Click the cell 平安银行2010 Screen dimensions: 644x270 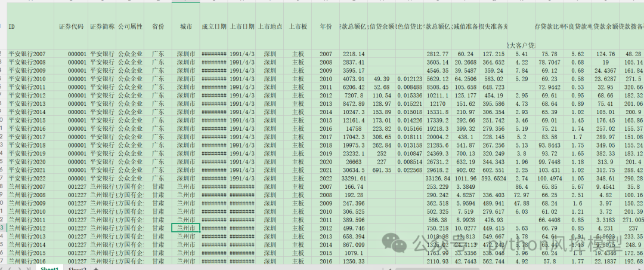(x=30, y=79)
